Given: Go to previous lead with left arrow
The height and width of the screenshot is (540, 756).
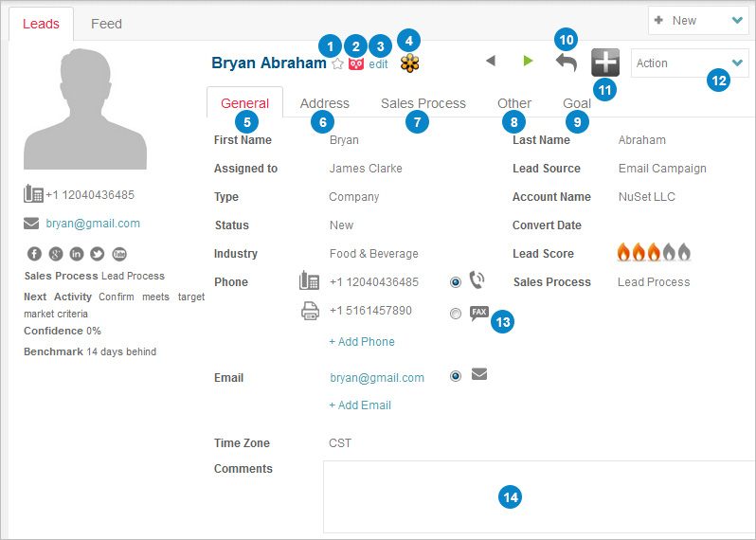Looking at the screenshot, I should [491, 61].
